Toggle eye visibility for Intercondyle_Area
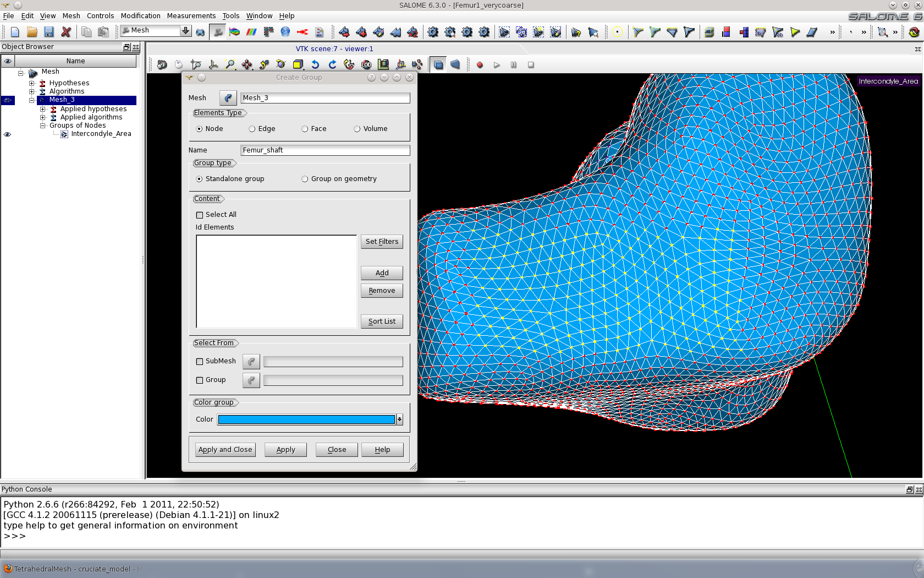924x578 pixels. [7, 134]
